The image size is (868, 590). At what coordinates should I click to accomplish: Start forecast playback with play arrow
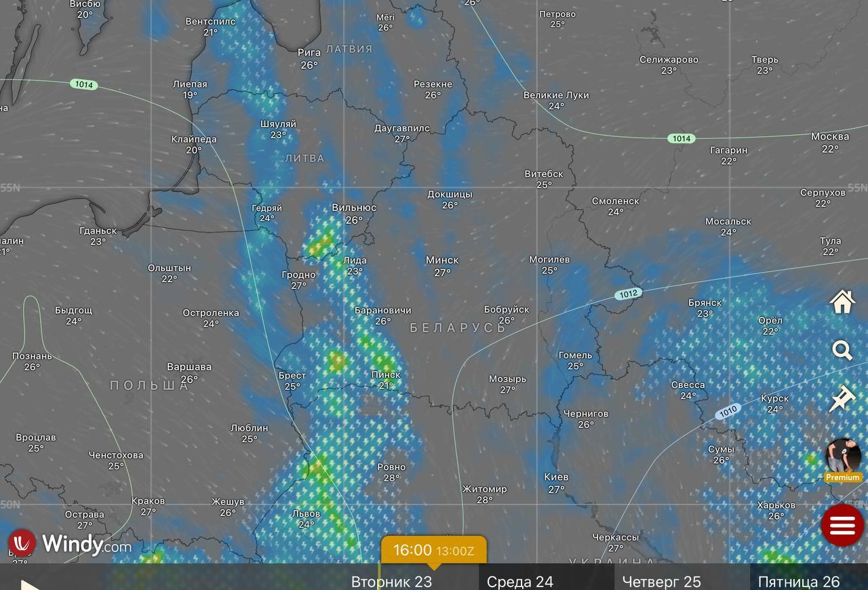click(29, 585)
